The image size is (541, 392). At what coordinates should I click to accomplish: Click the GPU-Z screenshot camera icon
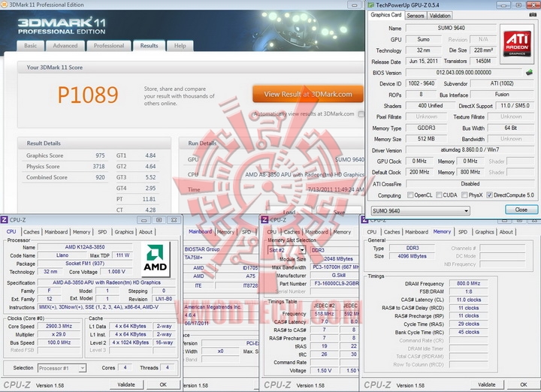[x=533, y=15]
